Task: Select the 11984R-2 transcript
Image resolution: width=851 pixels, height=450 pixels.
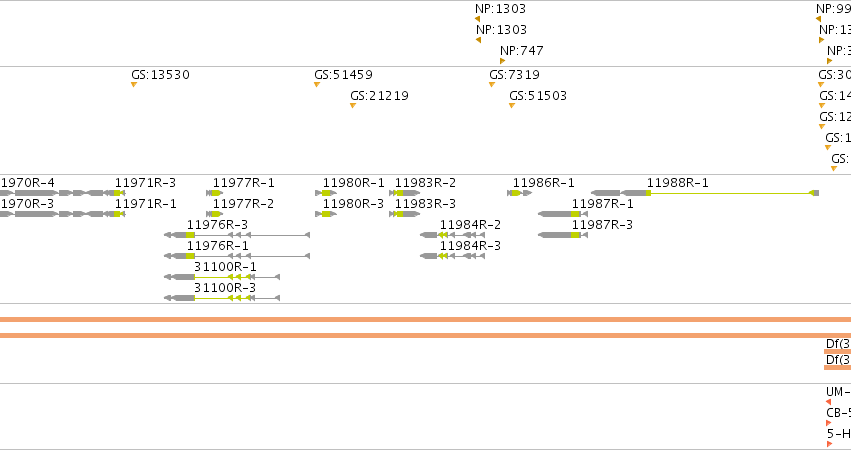Action: point(453,236)
